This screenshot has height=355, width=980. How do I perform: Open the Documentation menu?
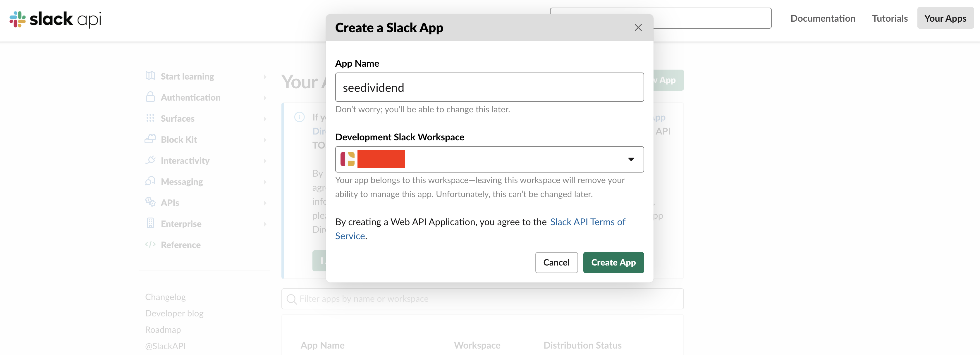click(823, 18)
